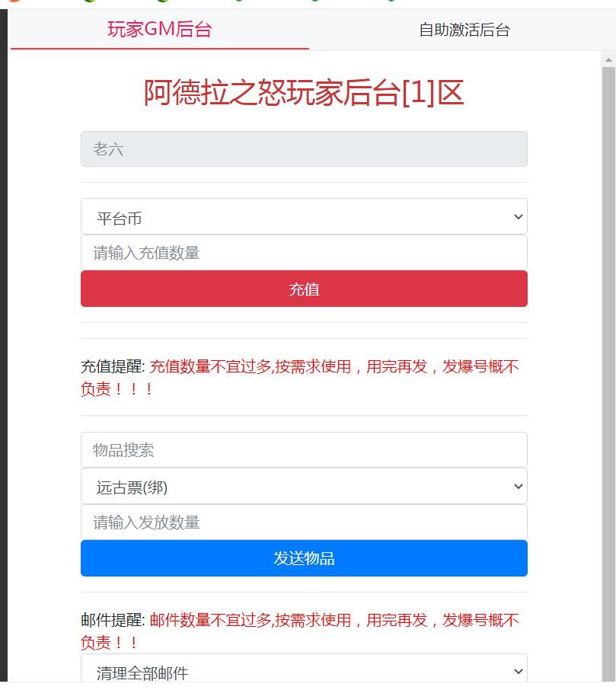Open the 远古票(绑) item dropdown

304,487
